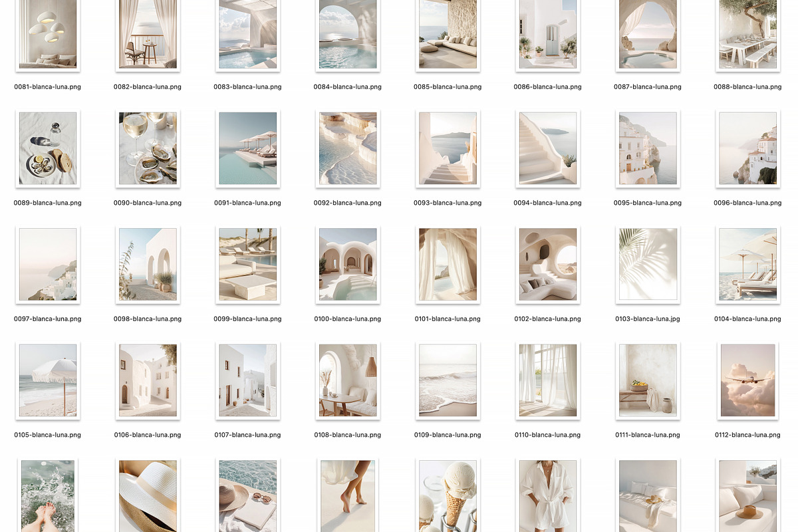Select the 0103-blanca-luna.jpg palm shadow thumbnail

coord(648,265)
